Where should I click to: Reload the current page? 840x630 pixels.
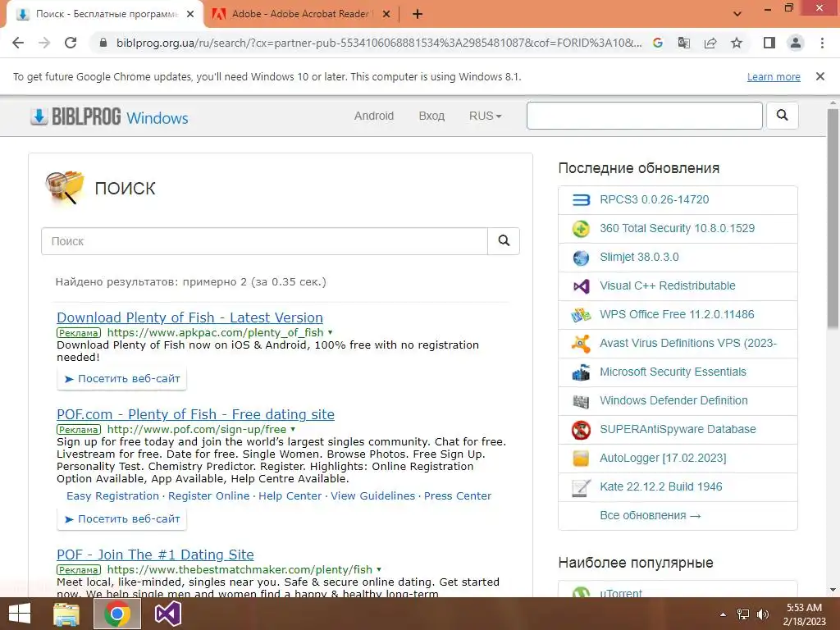[x=71, y=43]
